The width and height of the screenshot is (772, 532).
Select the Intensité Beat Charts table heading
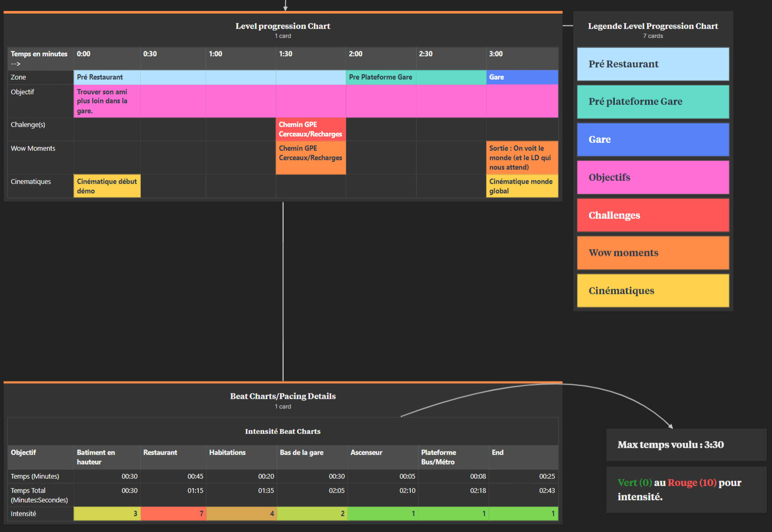pyautogui.click(x=283, y=431)
